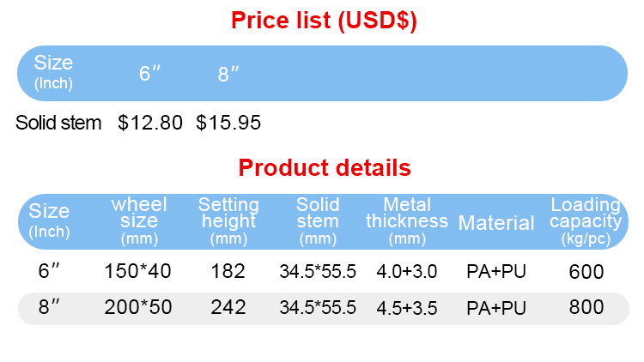Screen dimensions: 644x362
Task: Click the 6″ column header in price list
Action: click(150, 74)
